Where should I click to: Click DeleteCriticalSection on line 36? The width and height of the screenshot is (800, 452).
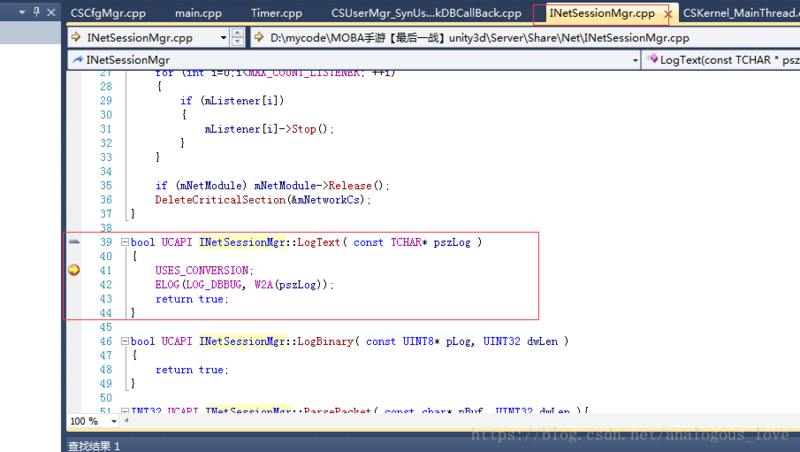click(x=220, y=199)
